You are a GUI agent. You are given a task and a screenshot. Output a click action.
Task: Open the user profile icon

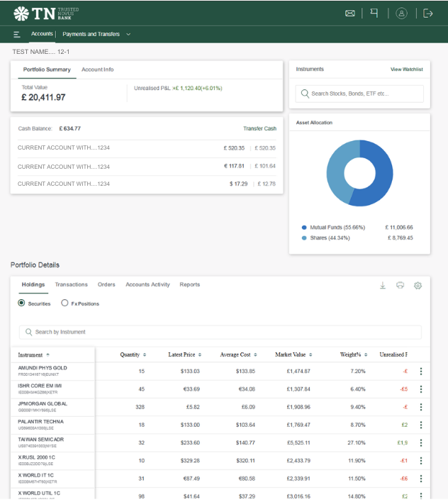pyautogui.click(x=402, y=13)
